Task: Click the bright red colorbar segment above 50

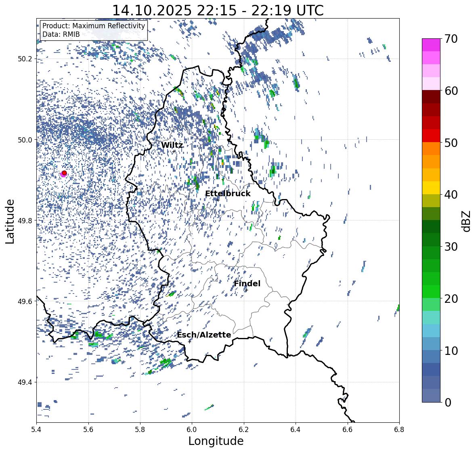Action: pyautogui.click(x=431, y=136)
